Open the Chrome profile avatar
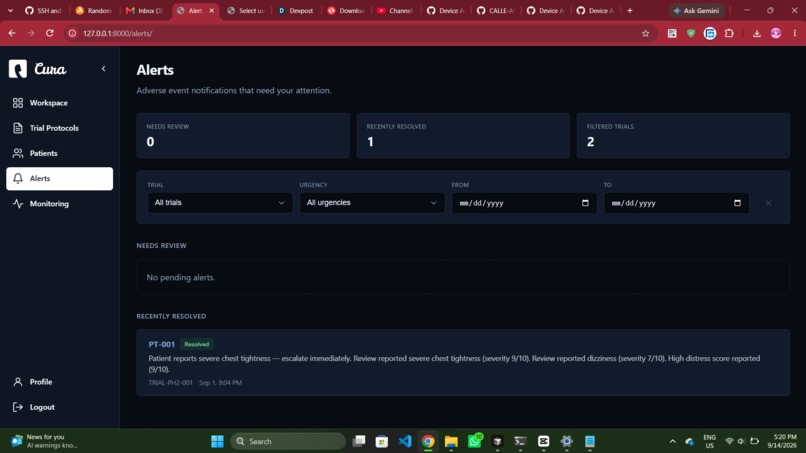The height and width of the screenshot is (453, 806). (x=776, y=33)
